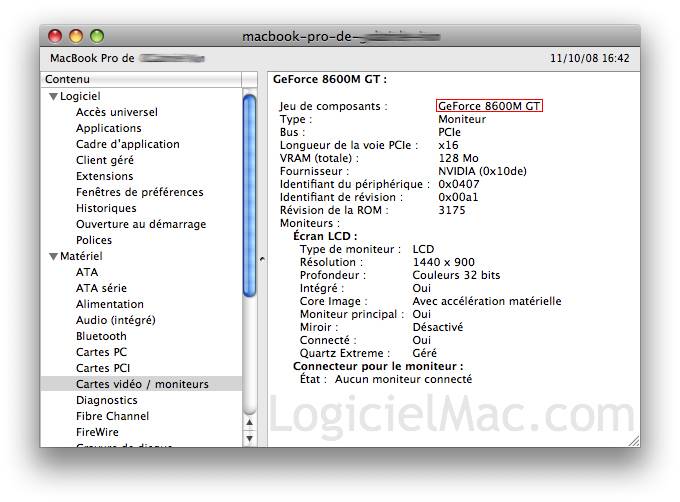The height and width of the screenshot is (502, 680).
Task: Click the Écran LCD heading
Action: click(325, 236)
